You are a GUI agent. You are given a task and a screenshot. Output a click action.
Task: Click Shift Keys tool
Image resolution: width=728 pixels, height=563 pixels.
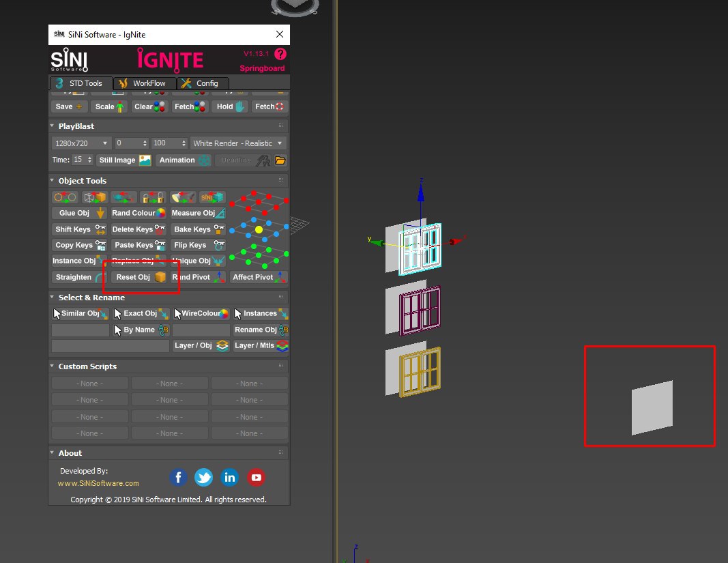pos(79,229)
